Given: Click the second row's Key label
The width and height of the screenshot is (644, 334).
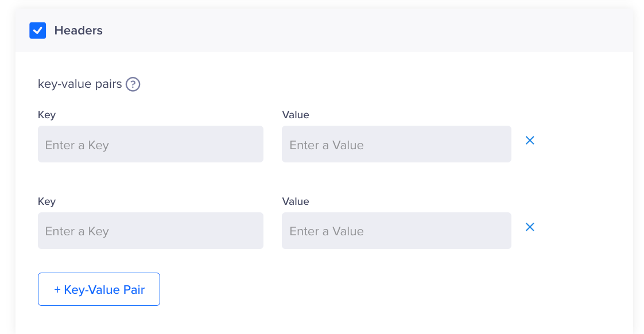Looking at the screenshot, I should (x=46, y=201).
